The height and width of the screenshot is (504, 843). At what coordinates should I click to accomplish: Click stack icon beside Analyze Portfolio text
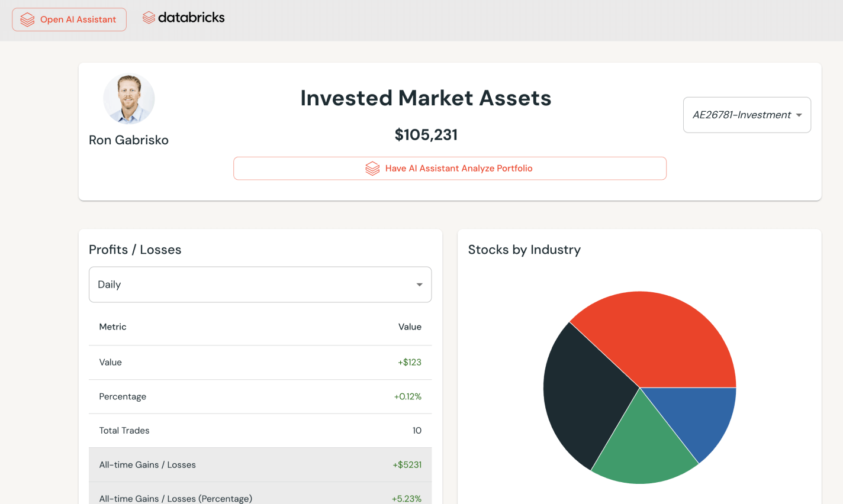coord(372,169)
